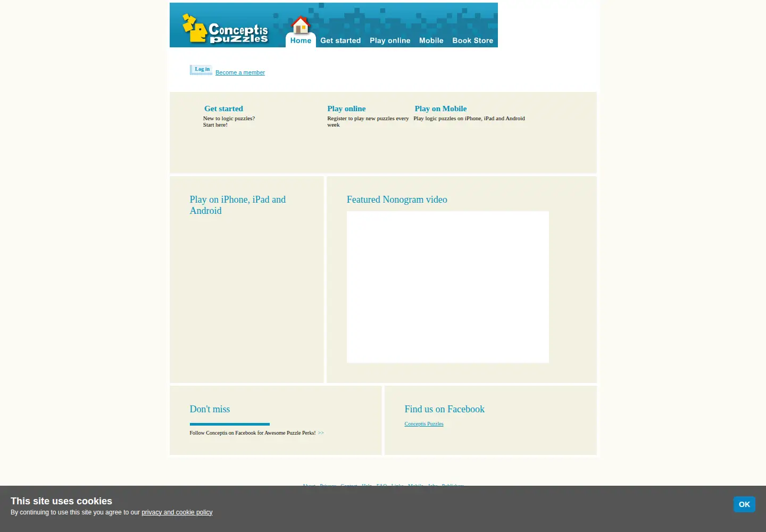Click 'Register to play new puzzles every week' text

point(368,122)
